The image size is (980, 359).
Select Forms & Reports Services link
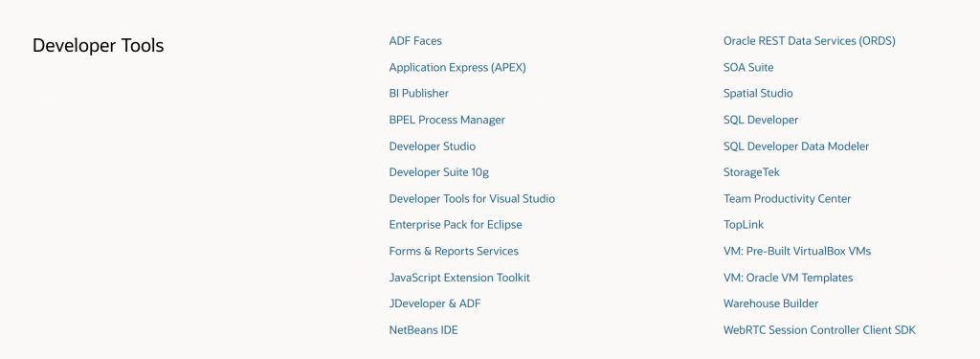(453, 251)
